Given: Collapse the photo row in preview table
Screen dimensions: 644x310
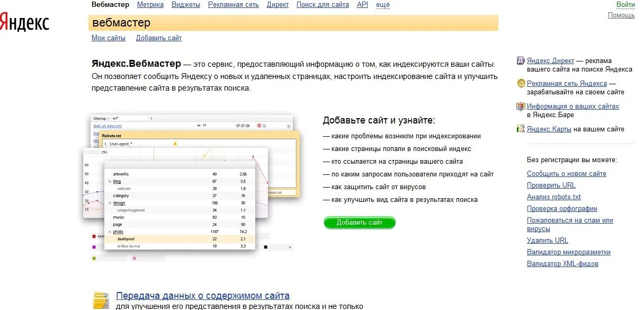Looking at the screenshot, I should 110,232.
